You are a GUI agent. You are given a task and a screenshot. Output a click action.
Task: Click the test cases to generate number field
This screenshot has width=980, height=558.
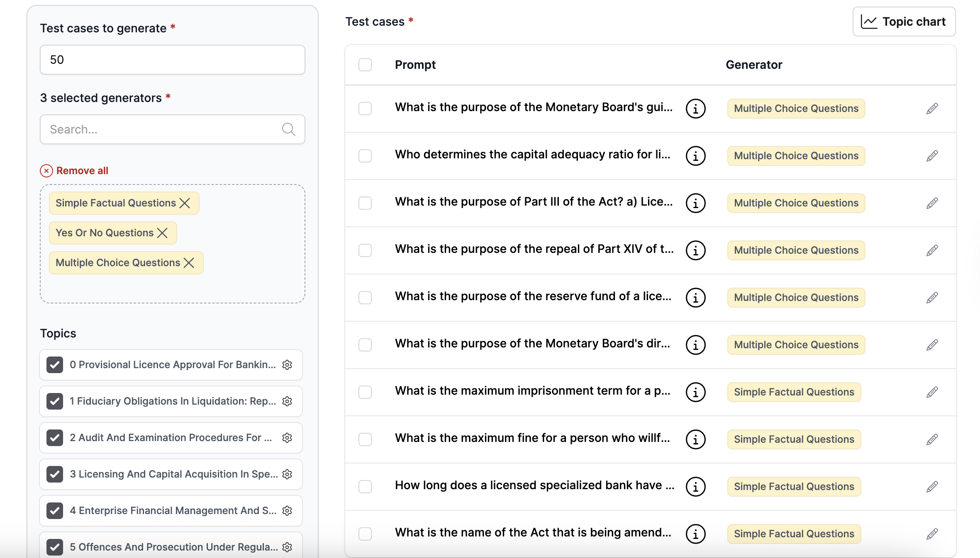click(172, 59)
